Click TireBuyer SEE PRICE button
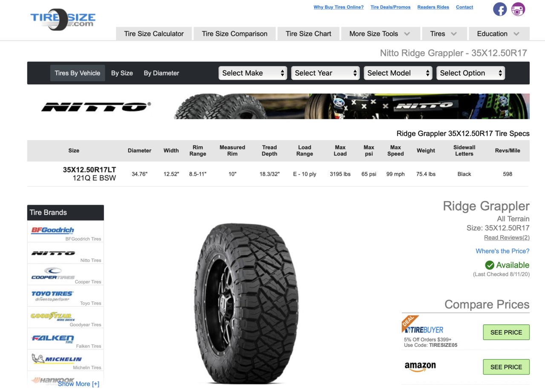Image resolution: width=545 pixels, height=392 pixels. (506, 332)
